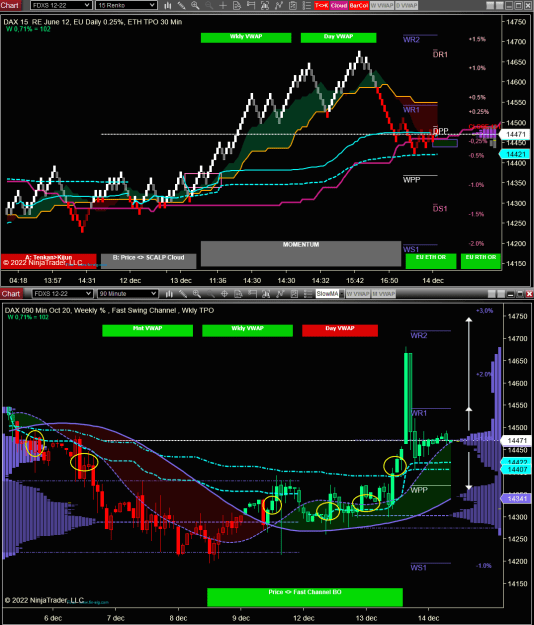This screenshot has width=534, height=625.
Task: Open Properties list icon in top chart toolbar
Action: click(306, 5)
